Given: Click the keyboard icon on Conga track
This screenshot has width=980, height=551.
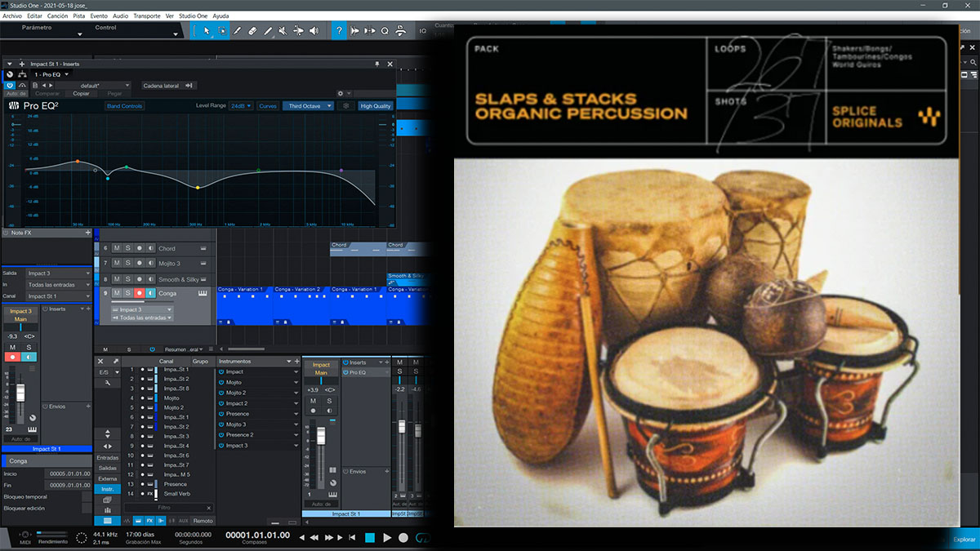Looking at the screenshot, I should (202, 293).
